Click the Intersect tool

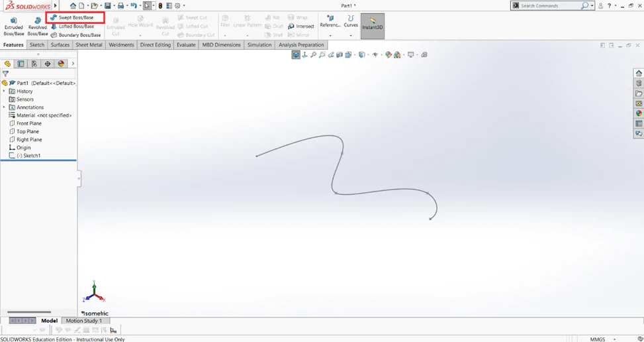click(x=301, y=27)
